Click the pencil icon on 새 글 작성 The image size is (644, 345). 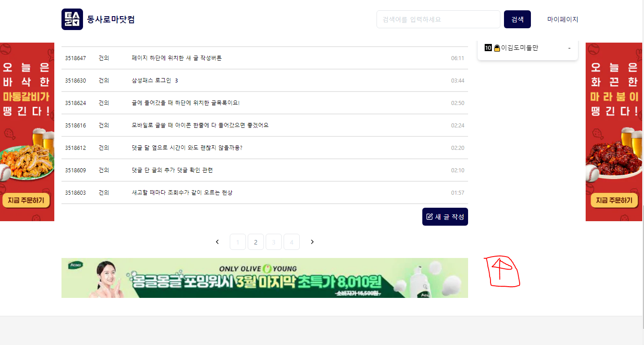429,217
